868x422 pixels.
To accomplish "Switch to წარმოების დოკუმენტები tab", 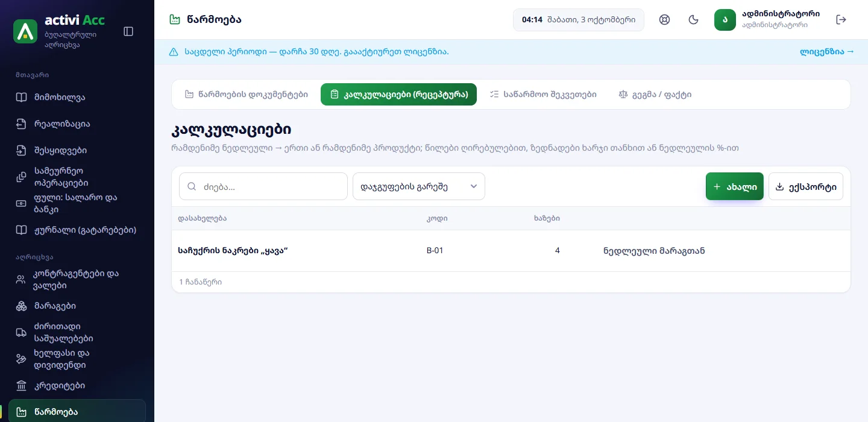I will click(246, 95).
